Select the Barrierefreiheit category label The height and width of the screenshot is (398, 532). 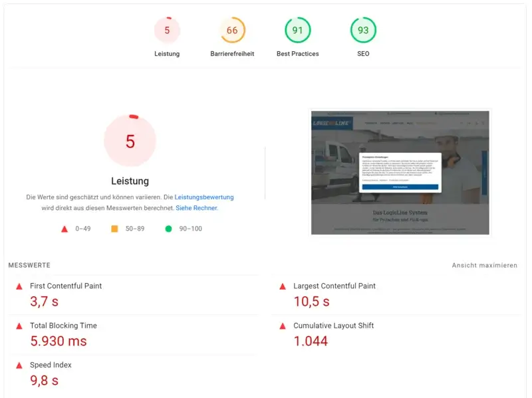[232, 54]
